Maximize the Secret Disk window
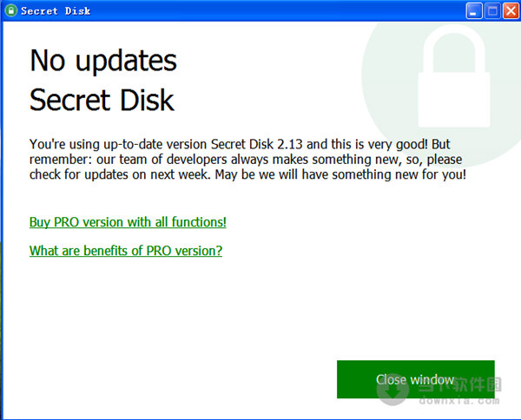Screen dimensions: 521x420 (492, 11)
